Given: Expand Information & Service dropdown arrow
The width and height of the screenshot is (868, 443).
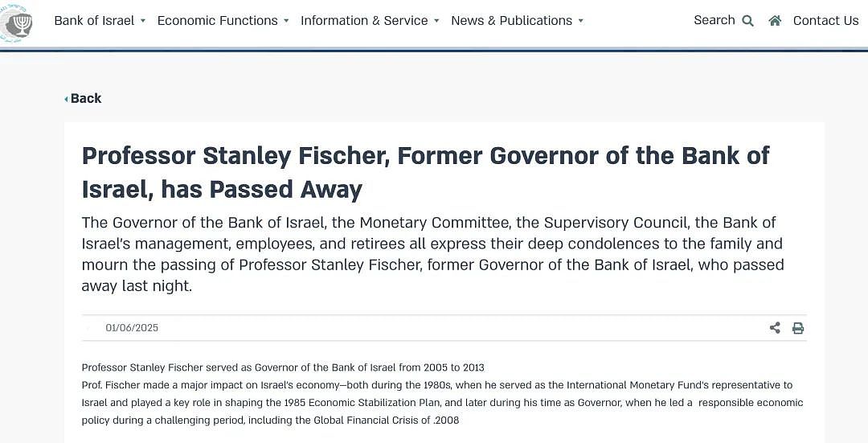Looking at the screenshot, I should [436, 21].
